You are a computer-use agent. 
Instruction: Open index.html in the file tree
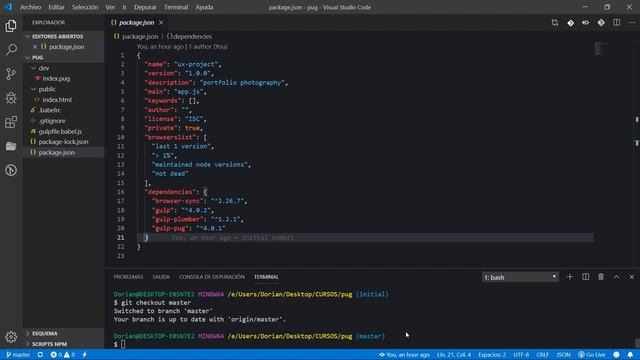57,100
